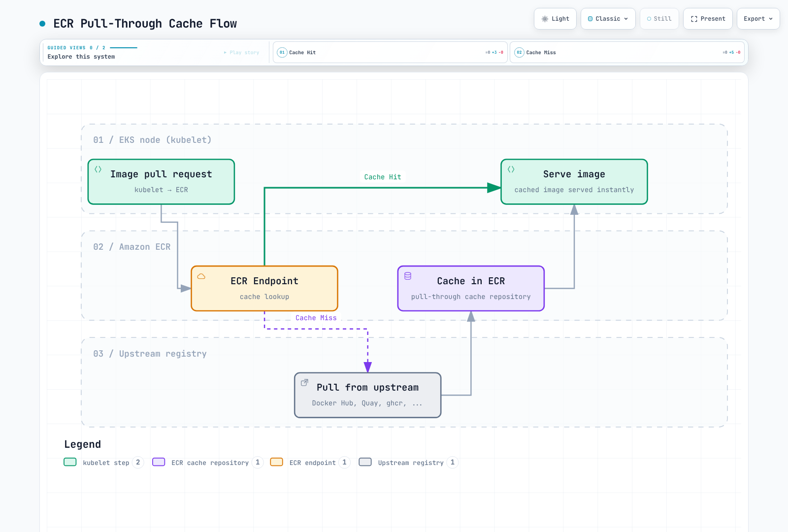Click code brackets icon on Serve image
788x532 pixels.
pyautogui.click(x=511, y=169)
